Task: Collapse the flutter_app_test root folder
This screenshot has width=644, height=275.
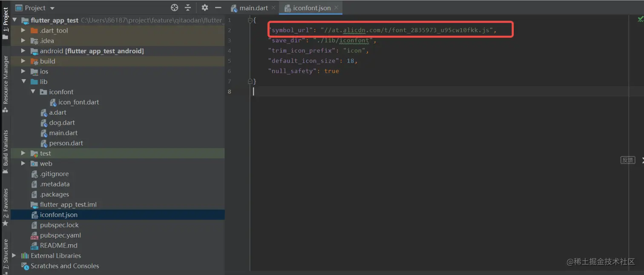Action: [x=15, y=20]
